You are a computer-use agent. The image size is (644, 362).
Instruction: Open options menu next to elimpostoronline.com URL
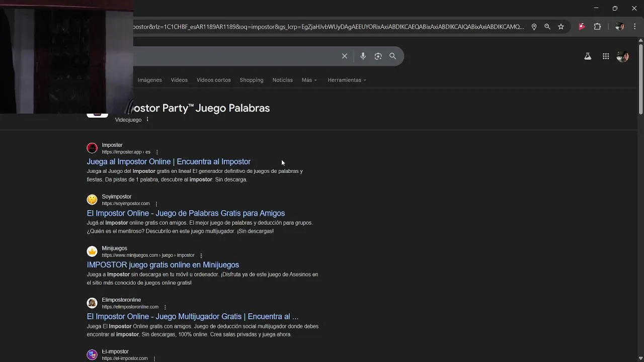[x=165, y=307]
